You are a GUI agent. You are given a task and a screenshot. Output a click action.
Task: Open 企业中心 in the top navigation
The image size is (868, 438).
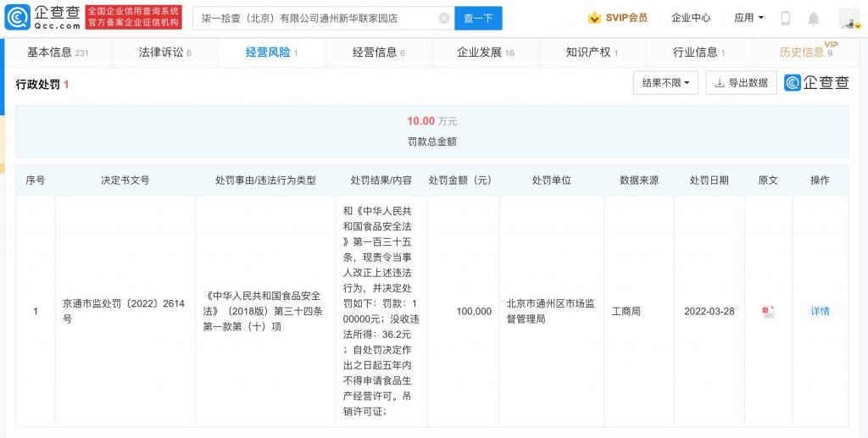691,18
